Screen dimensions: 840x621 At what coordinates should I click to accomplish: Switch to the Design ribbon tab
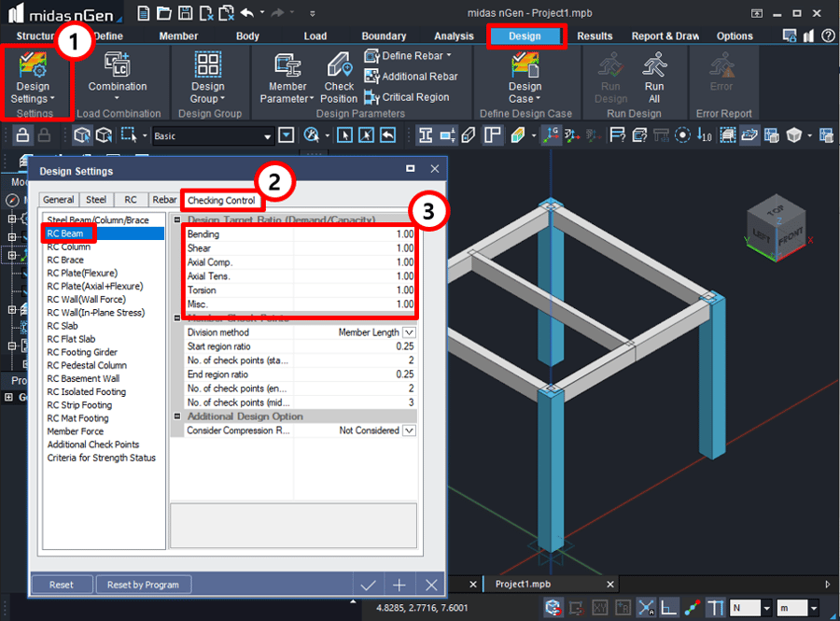pos(525,35)
